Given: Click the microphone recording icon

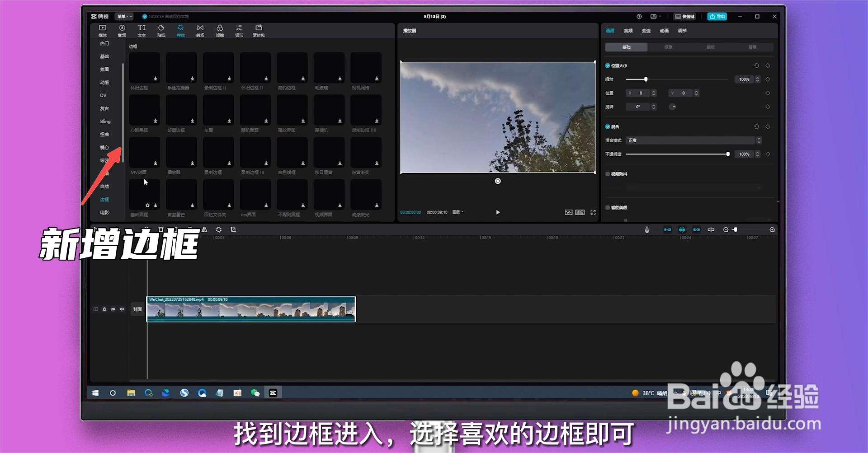Looking at the screenshot, I should [646, 229].
